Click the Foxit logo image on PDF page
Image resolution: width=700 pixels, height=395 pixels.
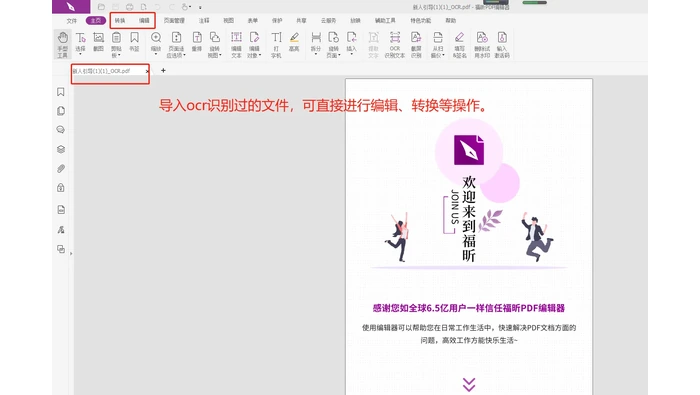(469, 150)
